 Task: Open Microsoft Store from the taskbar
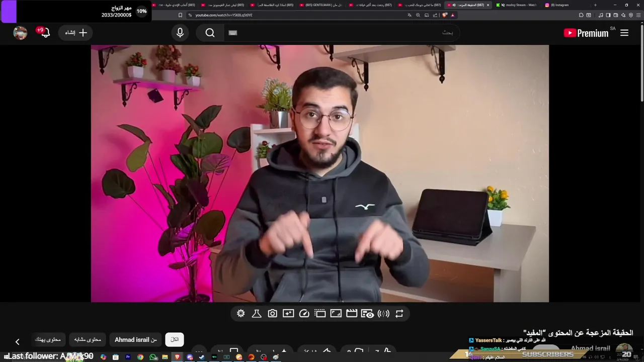pos(116,357)
